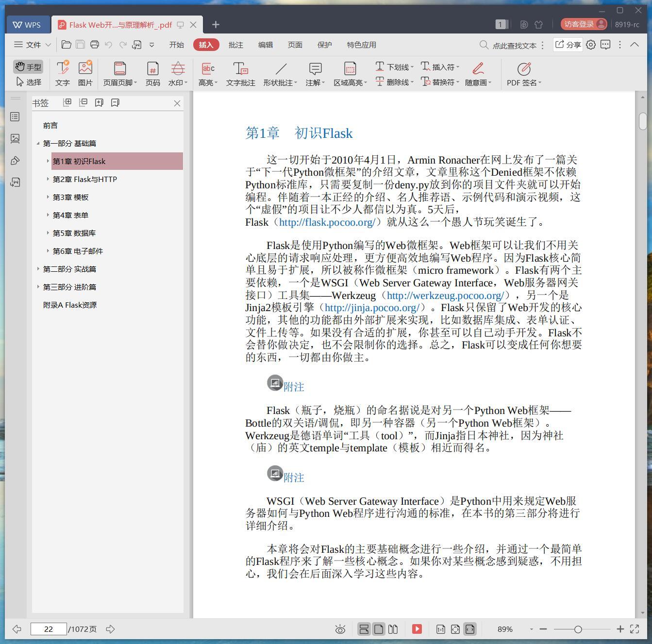Image resolution: width=652 pixels, height=644 pixels.
Task: Open the feedback chat bubble icon
Action: (x=605, y=45)
